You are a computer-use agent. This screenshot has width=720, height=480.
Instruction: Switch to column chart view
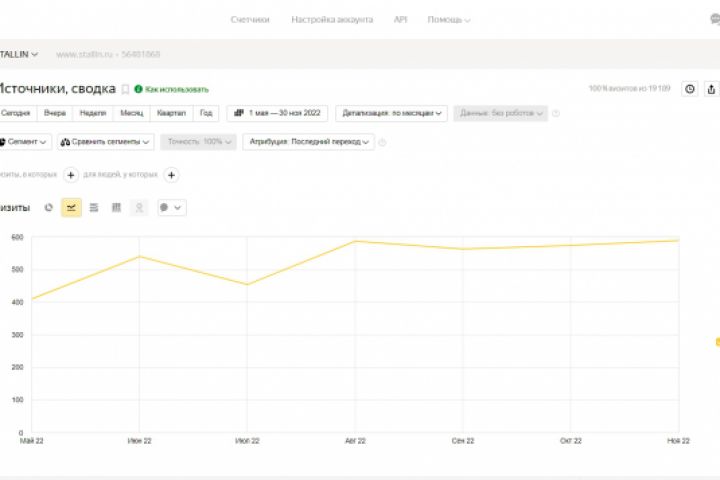click(116, 208)
